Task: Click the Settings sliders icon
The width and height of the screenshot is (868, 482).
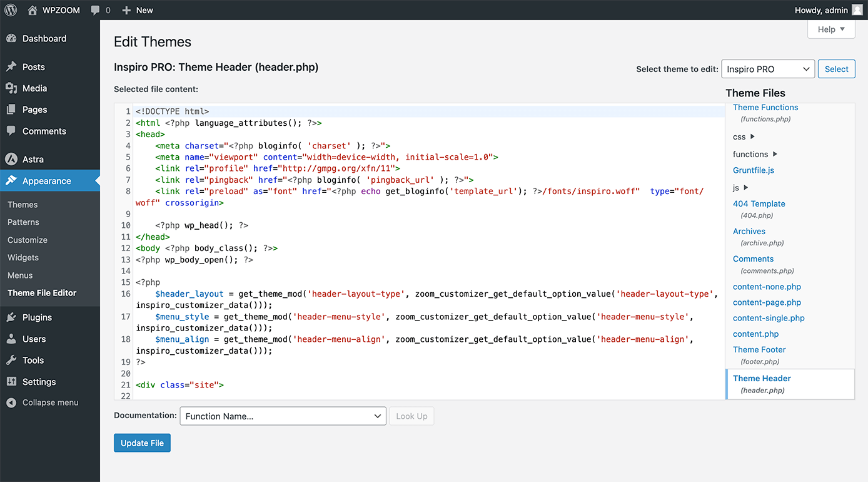Action: [x=11, y=381]
